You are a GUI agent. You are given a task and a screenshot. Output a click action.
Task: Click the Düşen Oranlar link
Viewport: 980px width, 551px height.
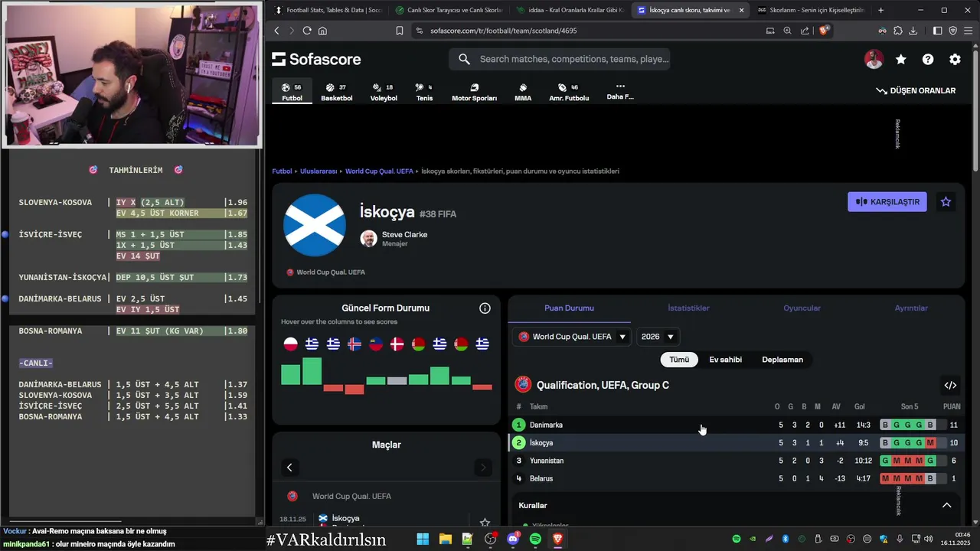(x=916, y=90)
